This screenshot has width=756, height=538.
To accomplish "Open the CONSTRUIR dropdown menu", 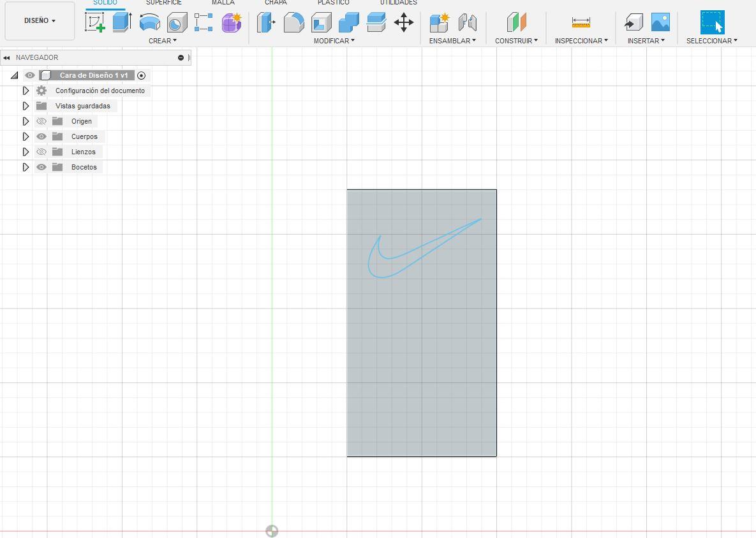I will coord(516,41).
